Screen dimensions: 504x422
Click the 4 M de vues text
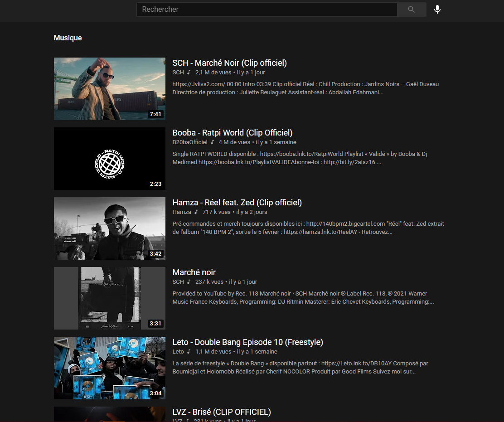click(234, 142)
